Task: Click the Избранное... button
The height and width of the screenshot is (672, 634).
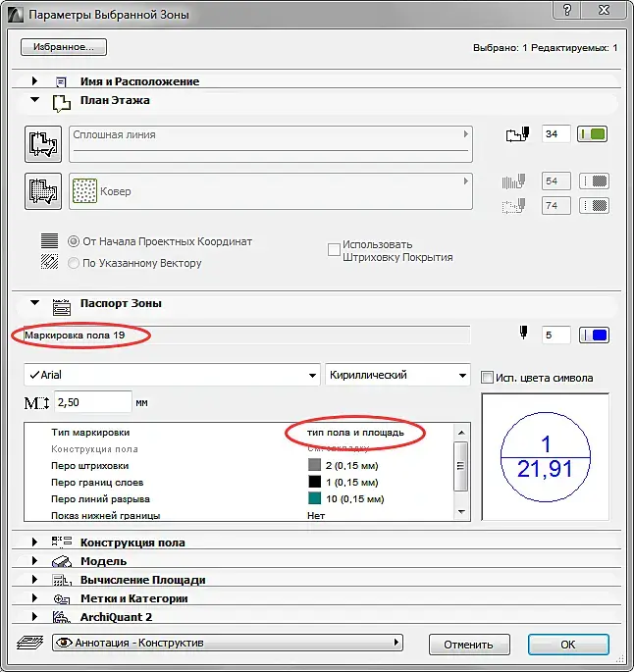Action: (x=64, y=47)
